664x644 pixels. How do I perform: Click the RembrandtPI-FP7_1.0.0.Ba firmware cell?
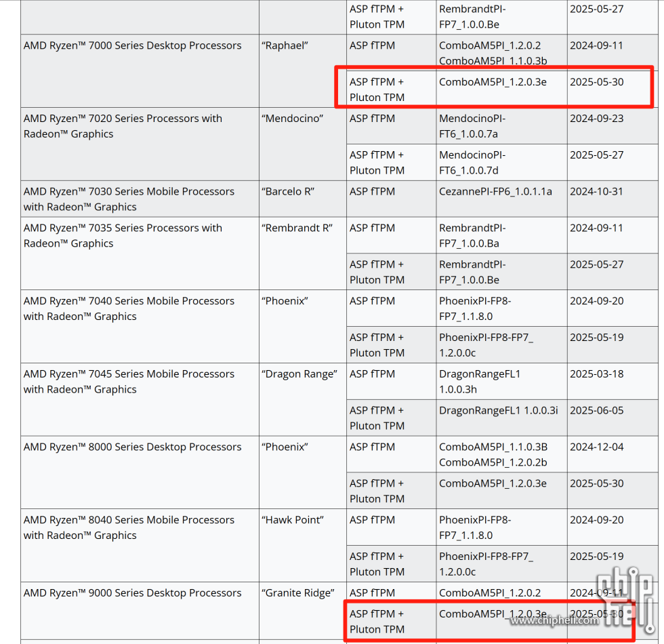point(502,235)
